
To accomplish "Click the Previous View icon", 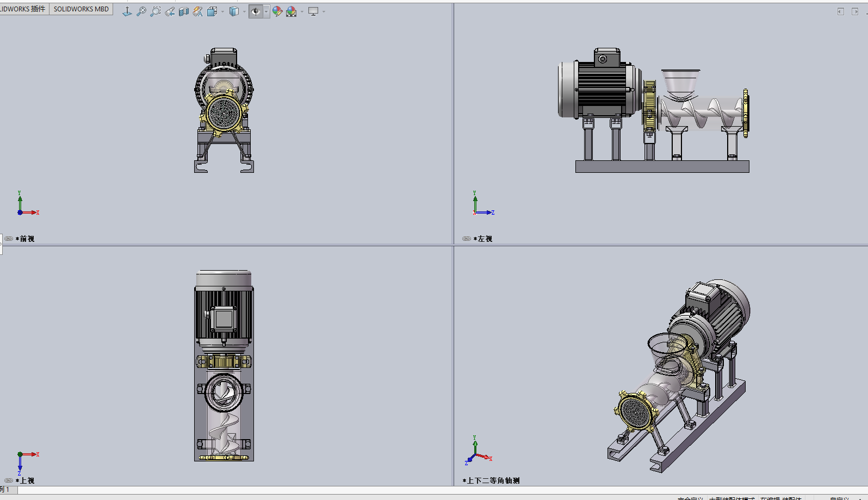I will point(170,11).
